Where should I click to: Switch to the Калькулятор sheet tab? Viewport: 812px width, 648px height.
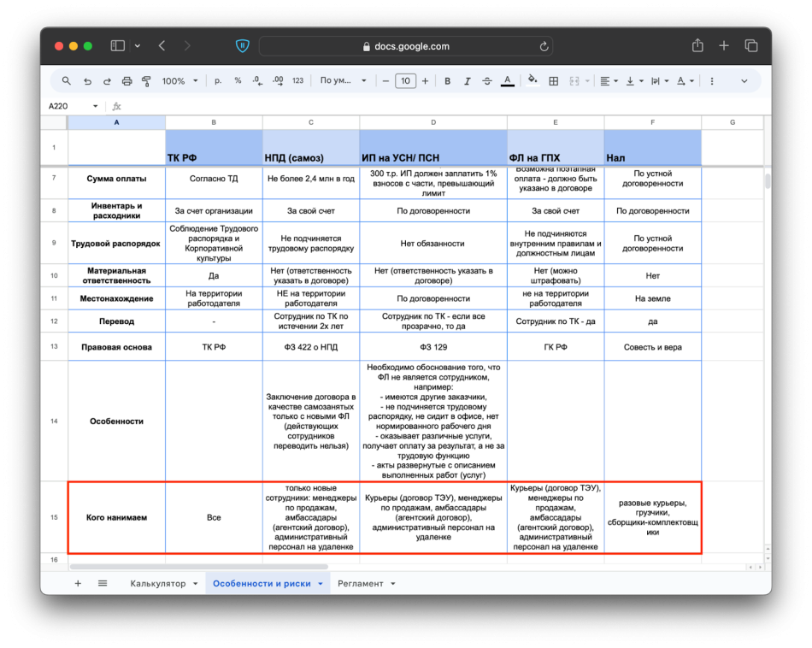pyautogui.click(x=158, y=583)
